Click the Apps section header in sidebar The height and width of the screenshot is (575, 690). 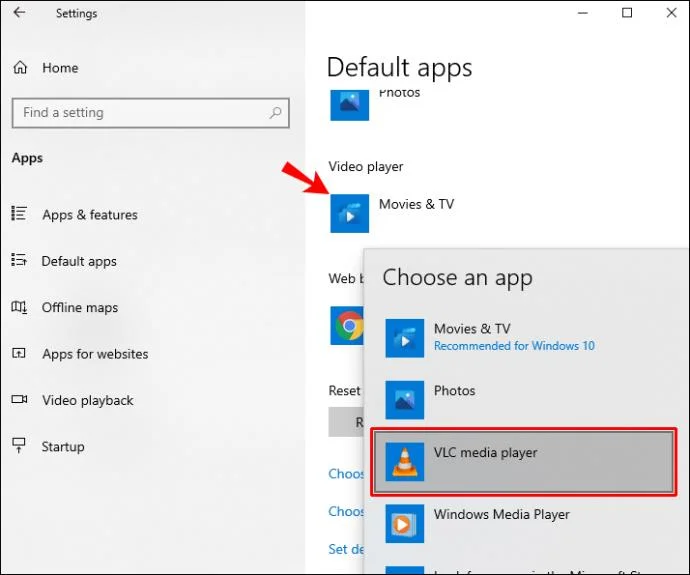pos(27,158)
